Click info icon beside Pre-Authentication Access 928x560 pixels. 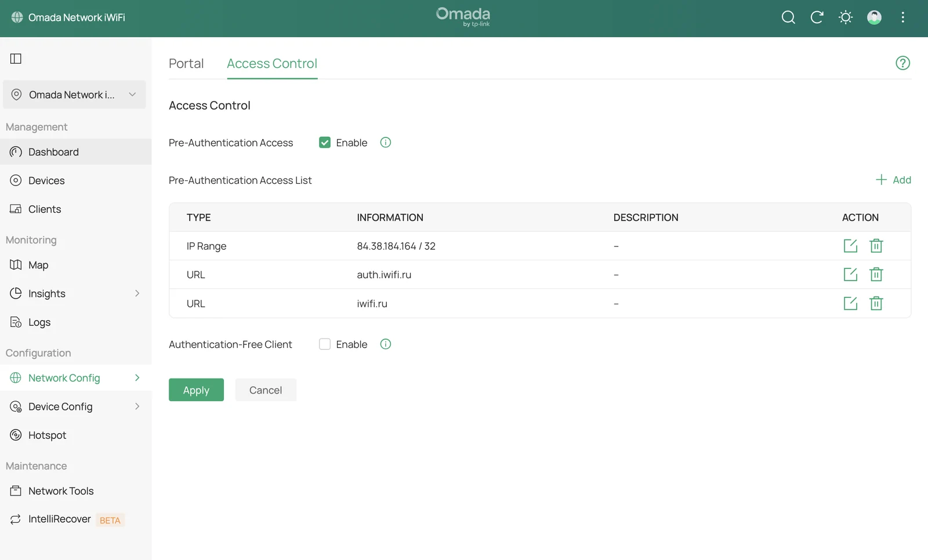[386, 142]
